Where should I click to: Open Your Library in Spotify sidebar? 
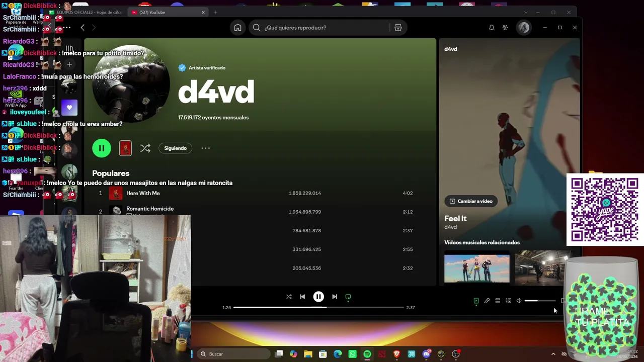coord(69,49)
